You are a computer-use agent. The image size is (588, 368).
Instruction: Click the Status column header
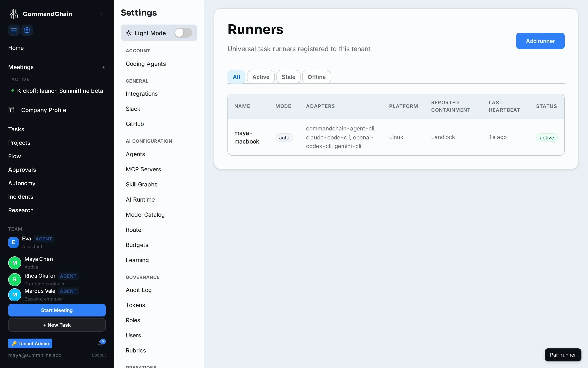coord(546,106)
